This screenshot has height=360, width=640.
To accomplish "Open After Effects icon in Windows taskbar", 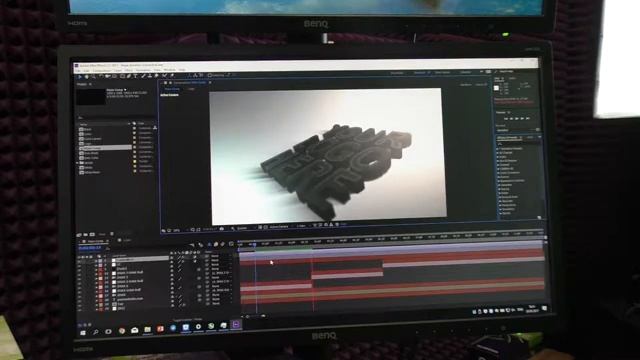I will click(236, 324).
